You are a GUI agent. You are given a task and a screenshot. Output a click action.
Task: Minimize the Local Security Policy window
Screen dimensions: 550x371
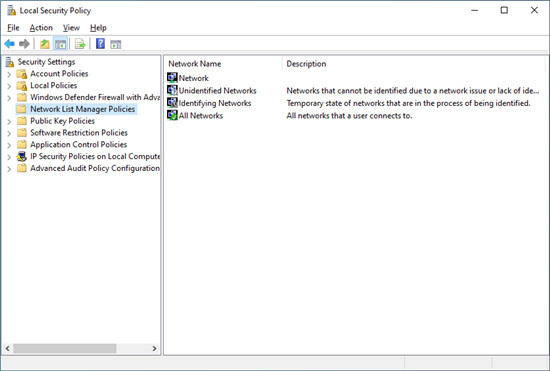click(475, 11)
